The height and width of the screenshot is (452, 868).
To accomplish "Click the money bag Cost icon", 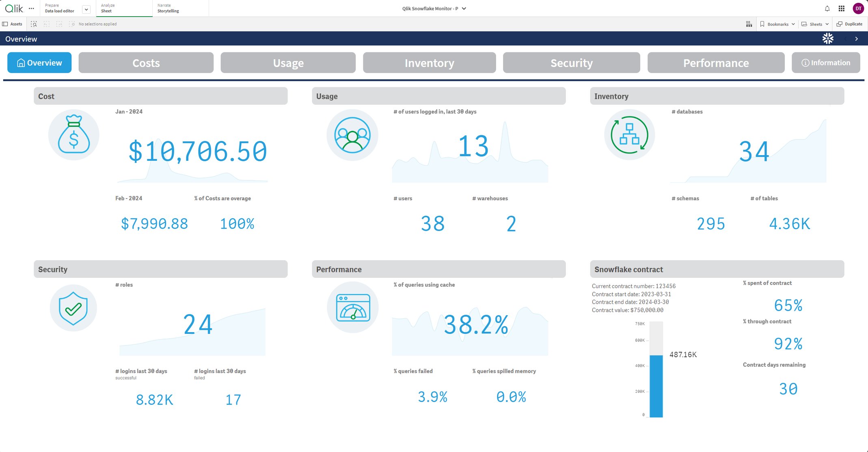I will click(73, 134).
